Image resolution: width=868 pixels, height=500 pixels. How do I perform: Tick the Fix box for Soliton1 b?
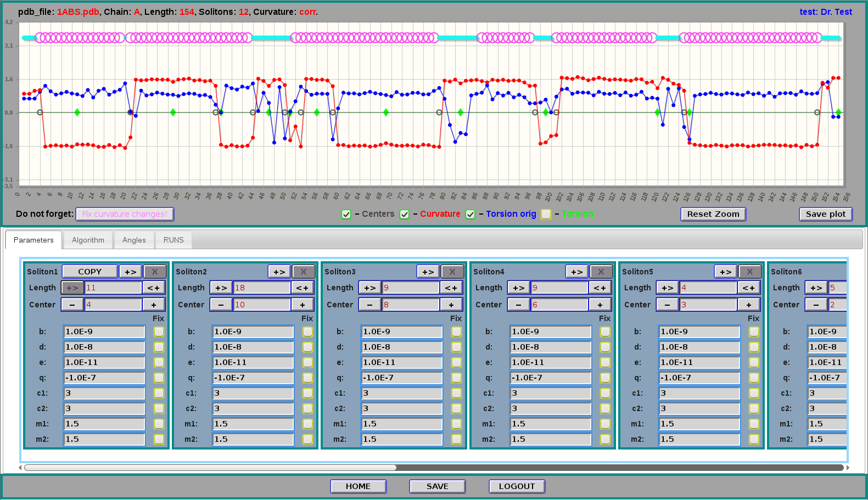159,332
